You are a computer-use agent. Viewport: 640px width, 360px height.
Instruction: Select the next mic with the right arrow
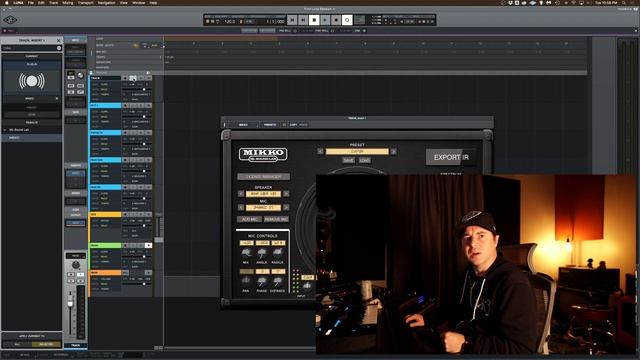(286, 207)
